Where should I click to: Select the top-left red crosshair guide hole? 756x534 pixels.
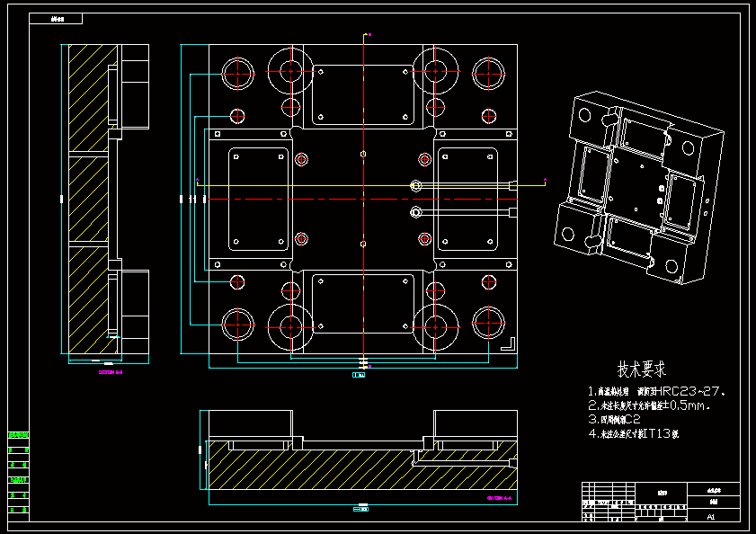(238, 71)
